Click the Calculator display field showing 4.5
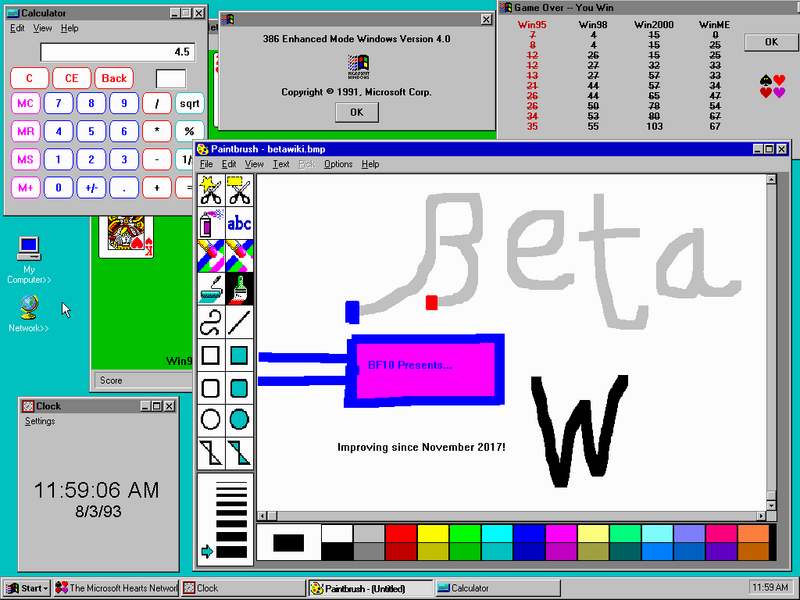Image resolution: width=800 pixels, height=600 pixels. point(117,52)
